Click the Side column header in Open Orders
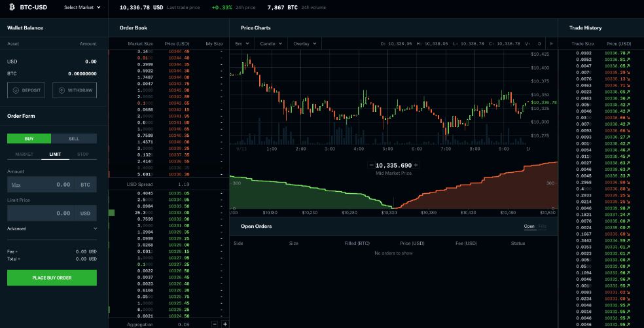644x328 pixels. click(238, 244)
